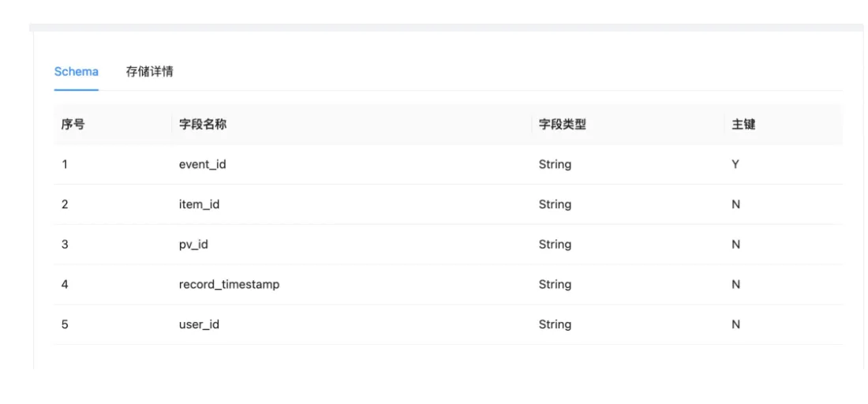Switch to the Schema tab

(77, 72)
